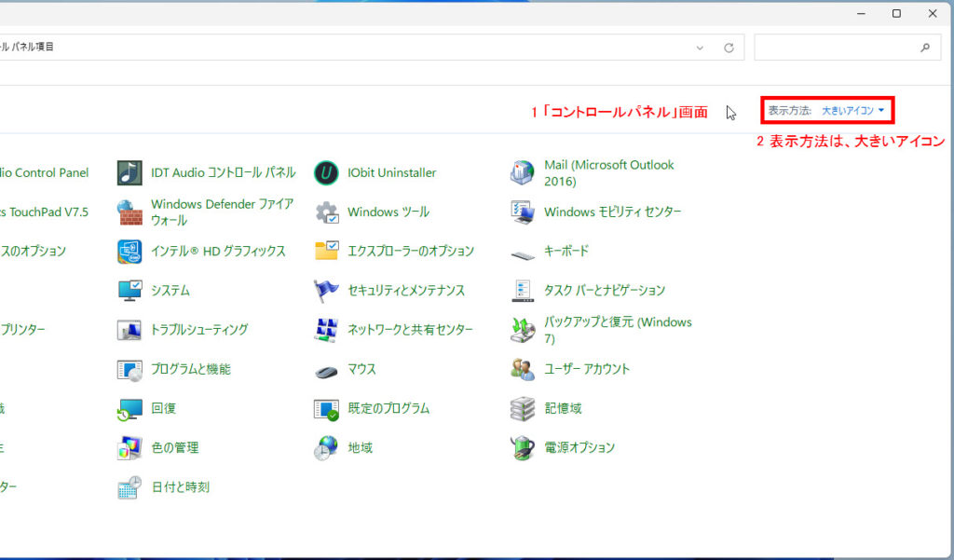Open the IDT Audio コントロール パネル icon
Screen dimensions: 954x560
[129, 173]
